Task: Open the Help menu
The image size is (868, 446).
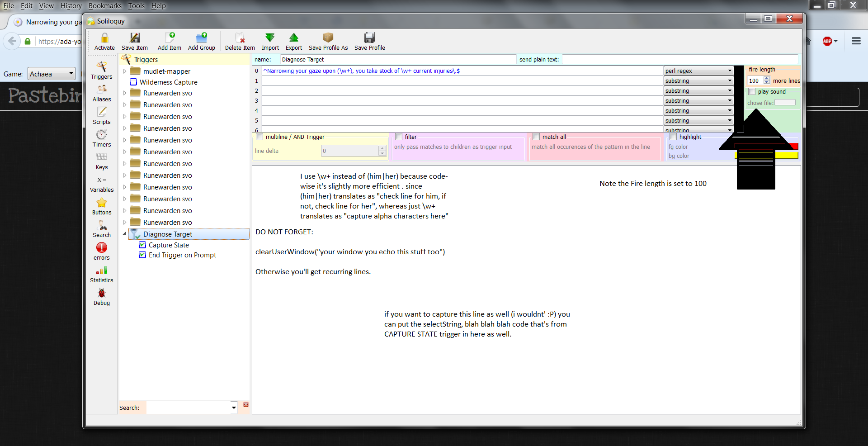Action: click(158, 6)
